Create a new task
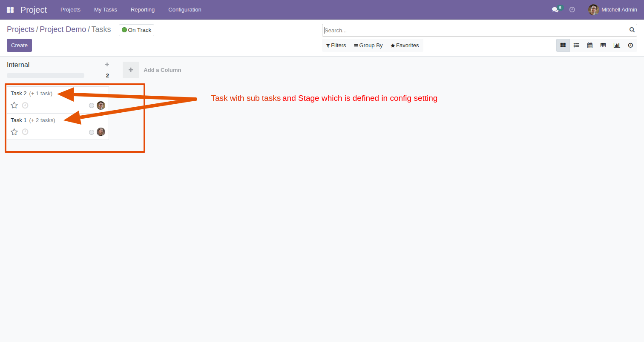The height and width of the screenshot is (342, 644). click(19, 45)
